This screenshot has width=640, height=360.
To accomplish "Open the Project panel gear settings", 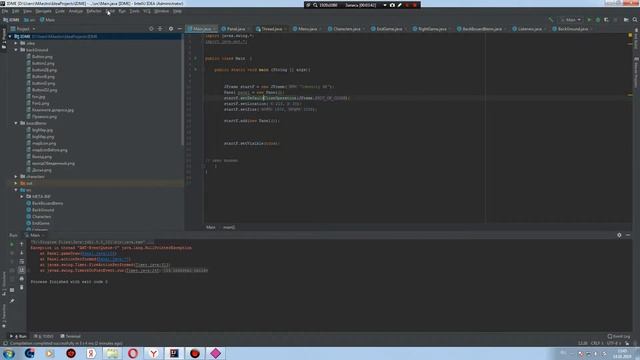I will point(171,29).
